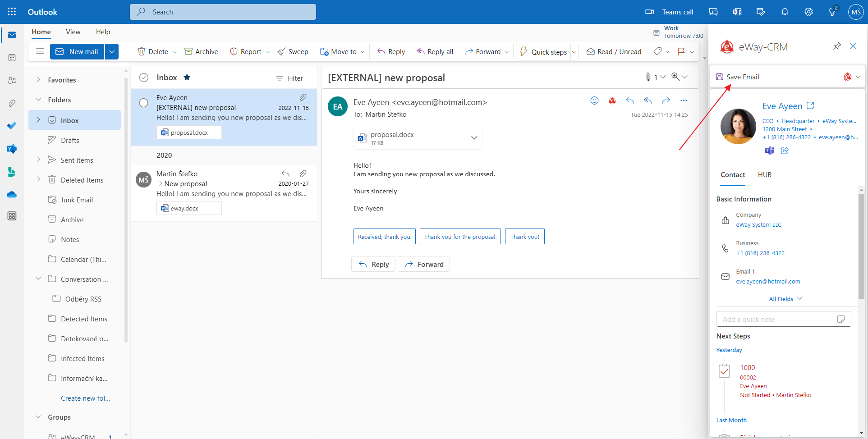Click the New mail button

77,51
